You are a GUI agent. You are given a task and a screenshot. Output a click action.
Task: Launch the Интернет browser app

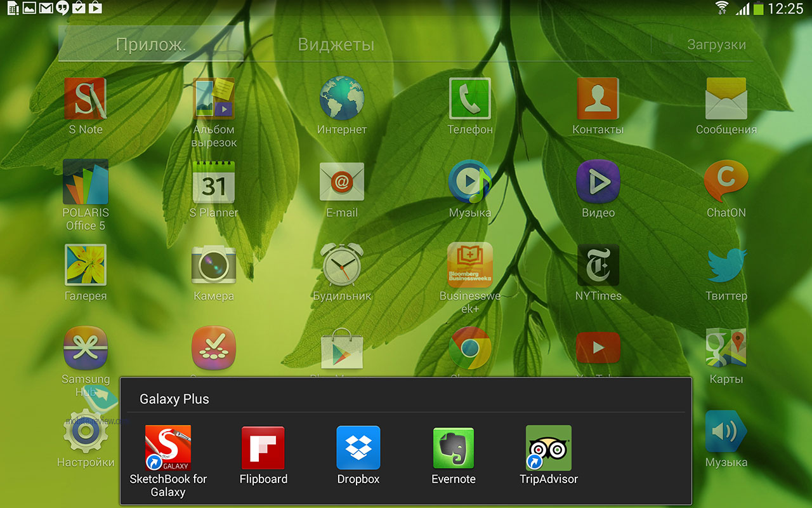(x=342, y=99)
